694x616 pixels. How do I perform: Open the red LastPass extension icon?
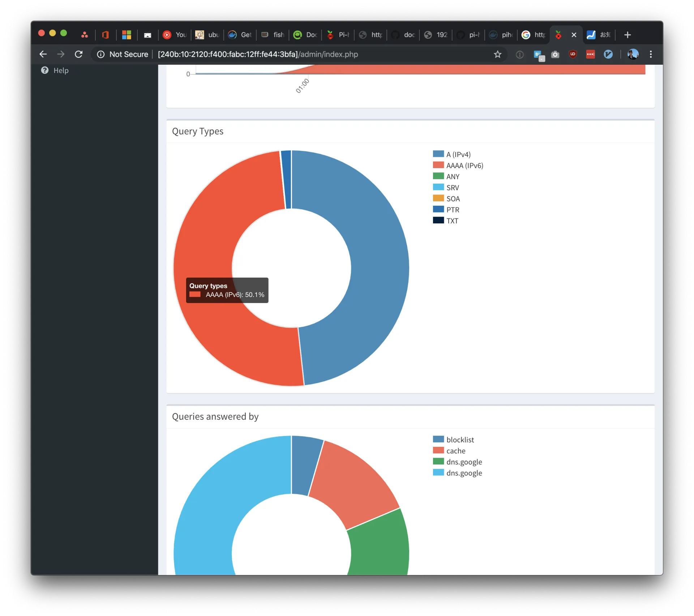(x=590, y=54)
